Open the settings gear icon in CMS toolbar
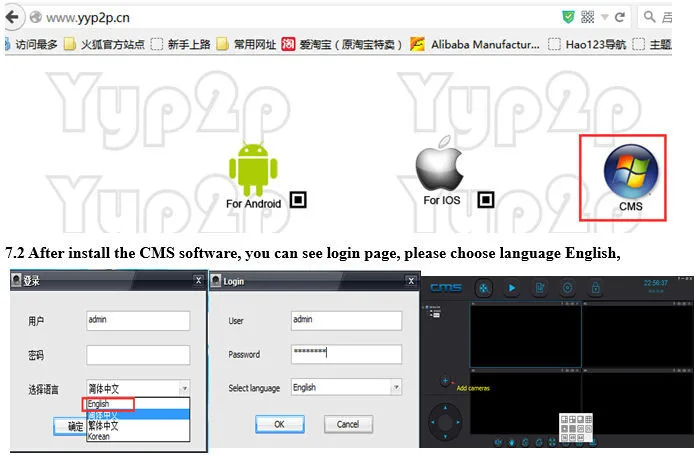The width and height of the screenshot is (694, 455). pyautogui.click(x=567, y=288)
